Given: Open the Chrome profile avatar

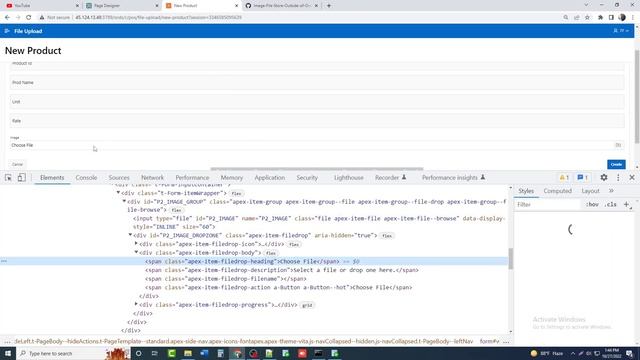Looking at the screenshot, I should (x=622, y=18).
